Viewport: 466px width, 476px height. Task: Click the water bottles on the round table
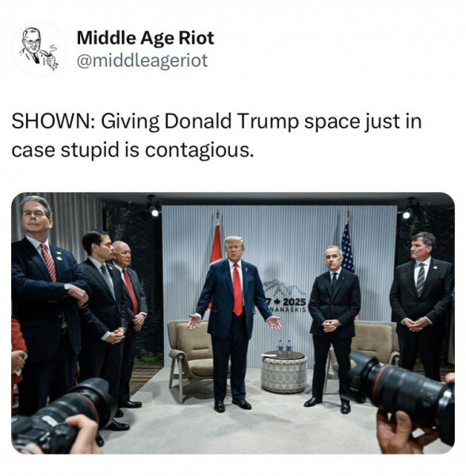pos(285,347)
